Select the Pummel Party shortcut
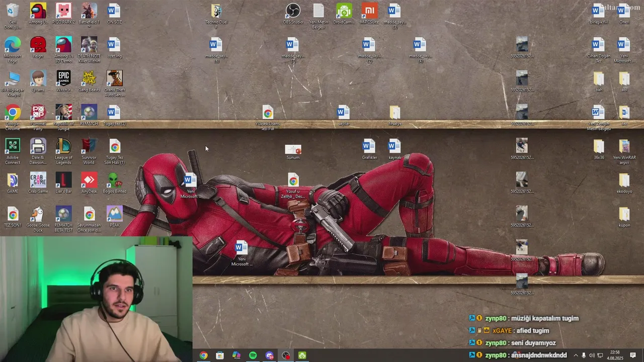This screenshot has width=644, height=362. click(x=38, y=118)
